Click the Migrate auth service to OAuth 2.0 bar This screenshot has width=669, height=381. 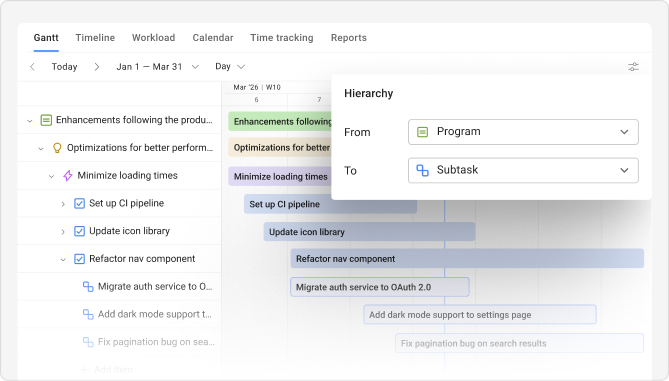coord(380,287)
